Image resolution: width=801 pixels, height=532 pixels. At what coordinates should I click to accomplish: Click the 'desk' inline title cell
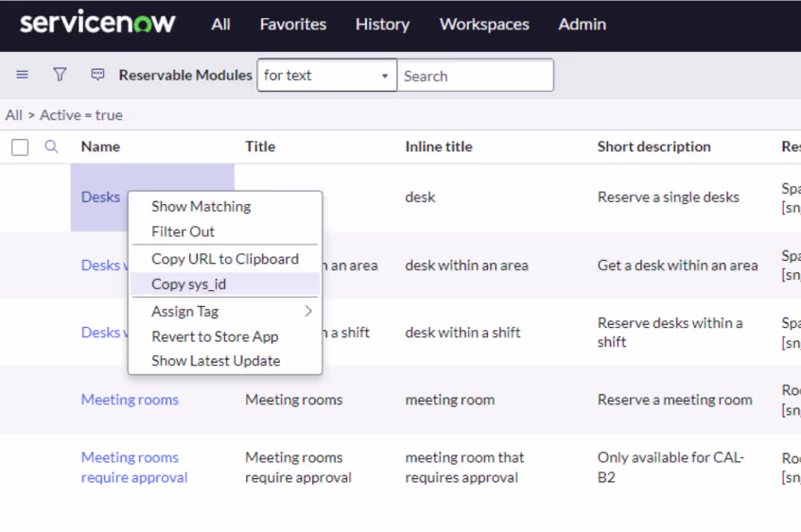[x=420, y=197]
